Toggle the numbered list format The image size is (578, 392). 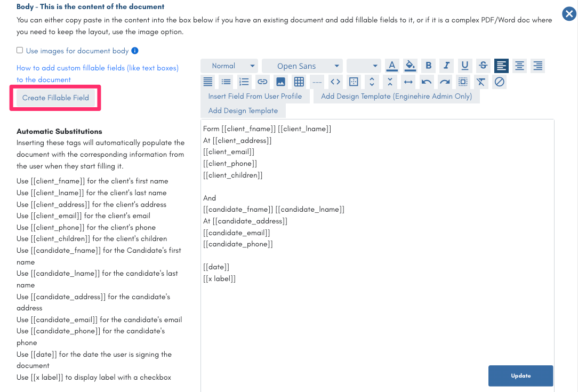(244, 82)
